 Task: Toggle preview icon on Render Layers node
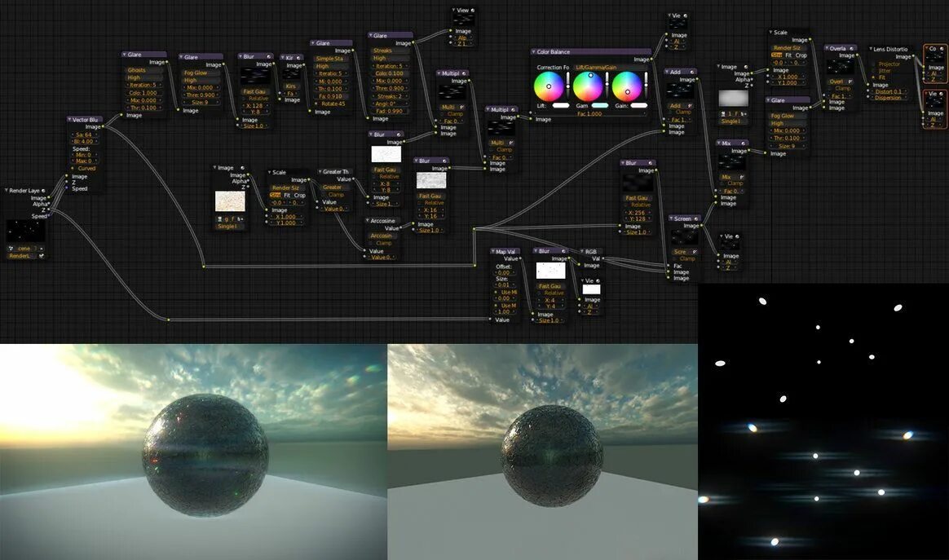tap(43, 191)
